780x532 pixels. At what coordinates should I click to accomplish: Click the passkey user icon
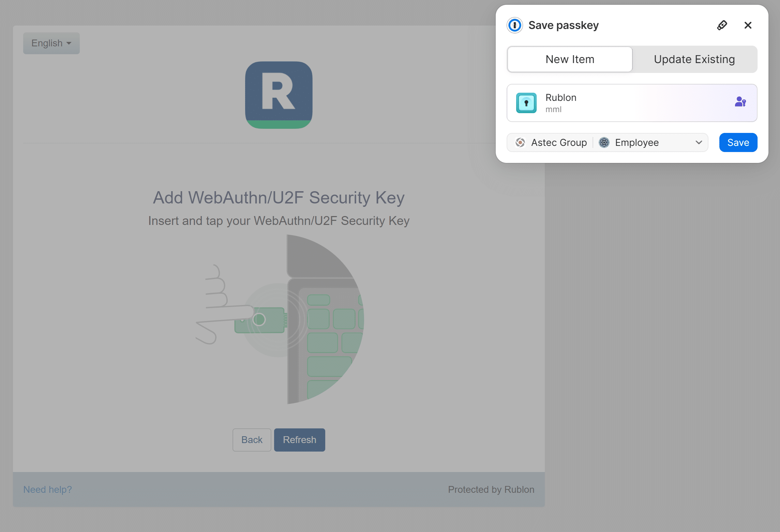point(740,102)
